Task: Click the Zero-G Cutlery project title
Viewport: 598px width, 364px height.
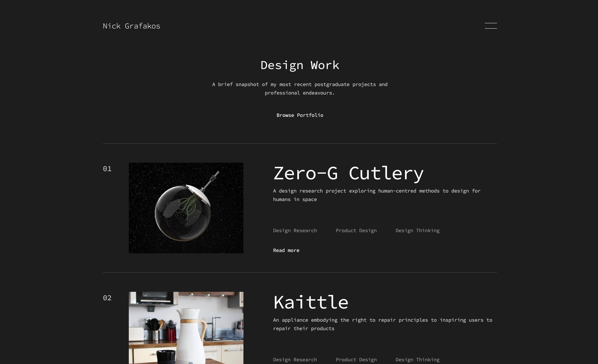Action: coord(348,173)
